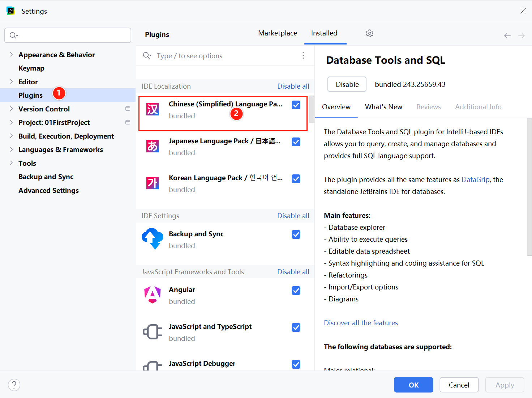Click the Korean Language Pack plugin icon

(153, 183)
